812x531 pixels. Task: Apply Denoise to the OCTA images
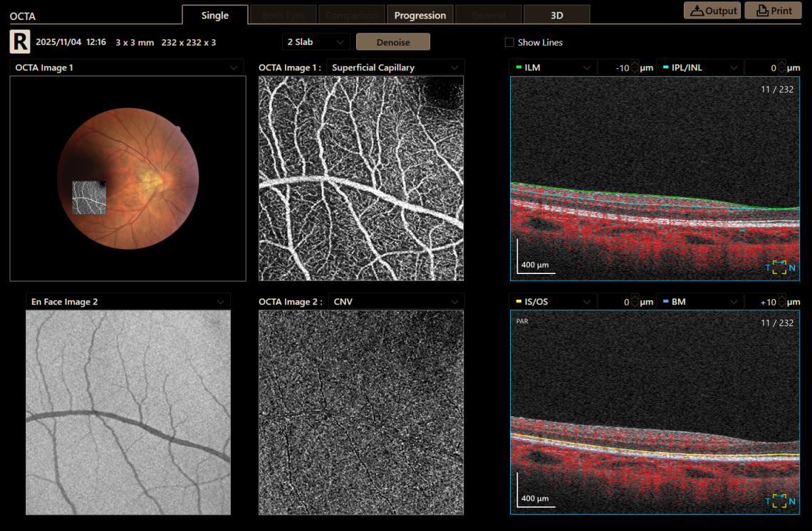pos(392,41)
